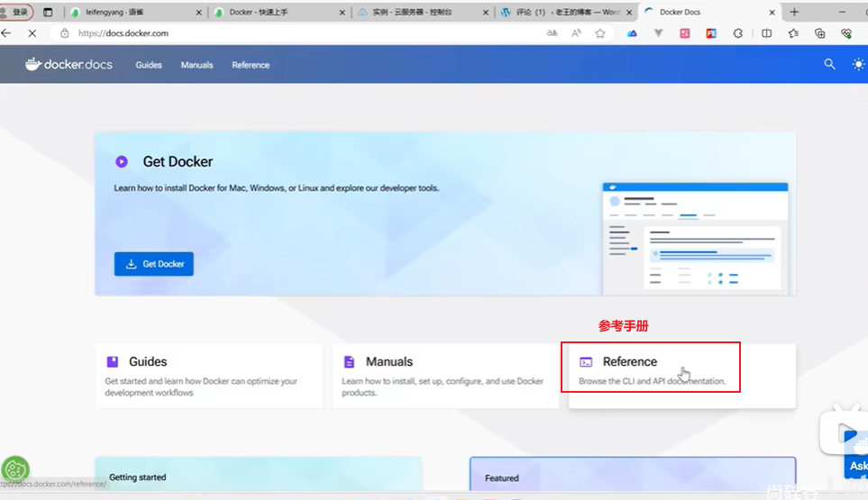Screen dimensions: 868x500
Task: Click the green cookie settings icon
Action: coord(15,469)
